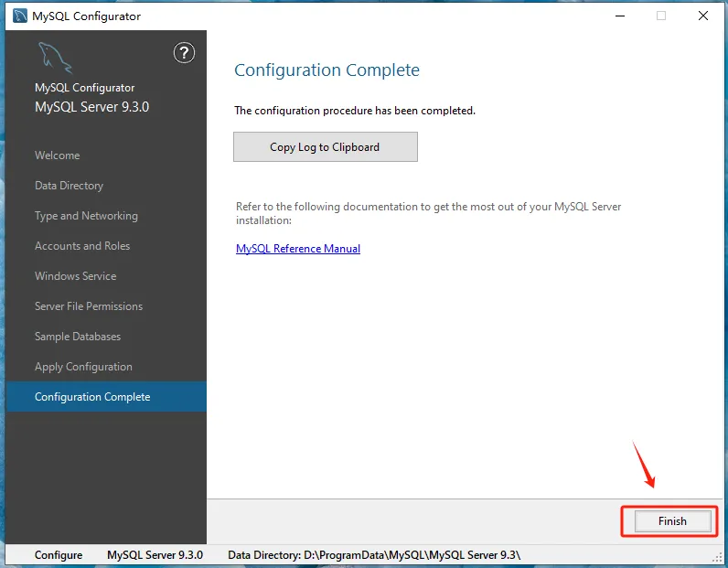Select Windows Service step
This screenshot has width=728, height=568.
click(x=75, y=276)
